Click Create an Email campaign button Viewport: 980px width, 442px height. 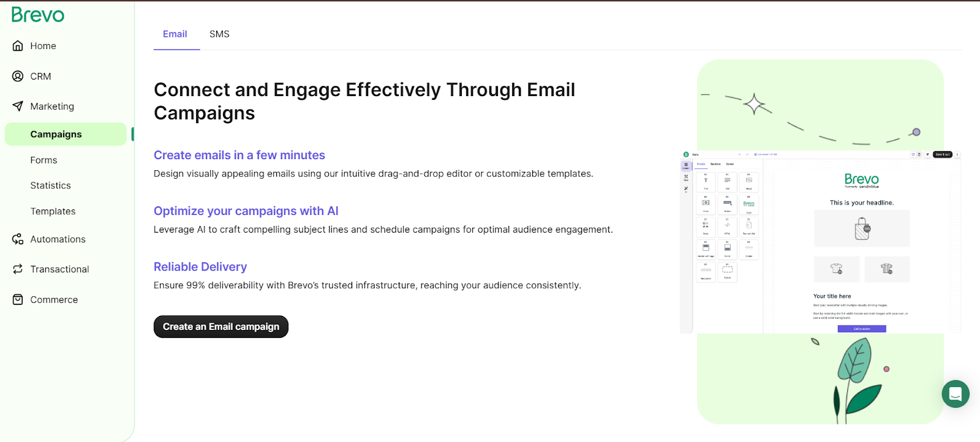pyautogui.click(x=221, y=327)
